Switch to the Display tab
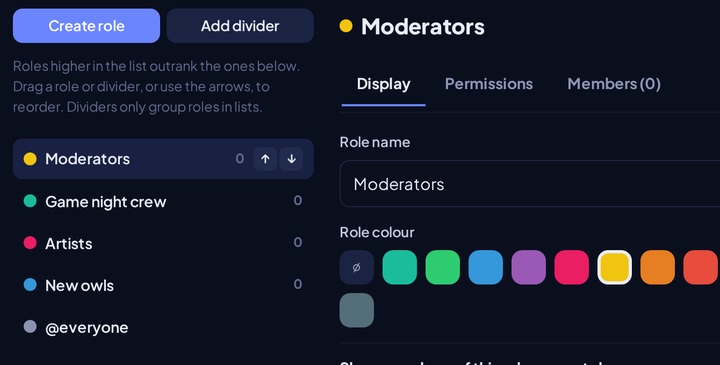720x365 pixels. (383, 84)
